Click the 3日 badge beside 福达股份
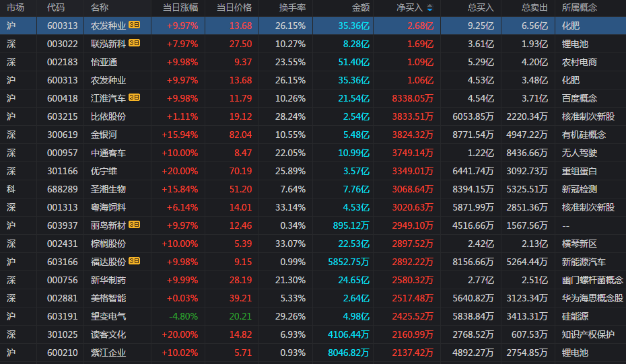This screenshot has height=364, width=626. click(134, 261)
